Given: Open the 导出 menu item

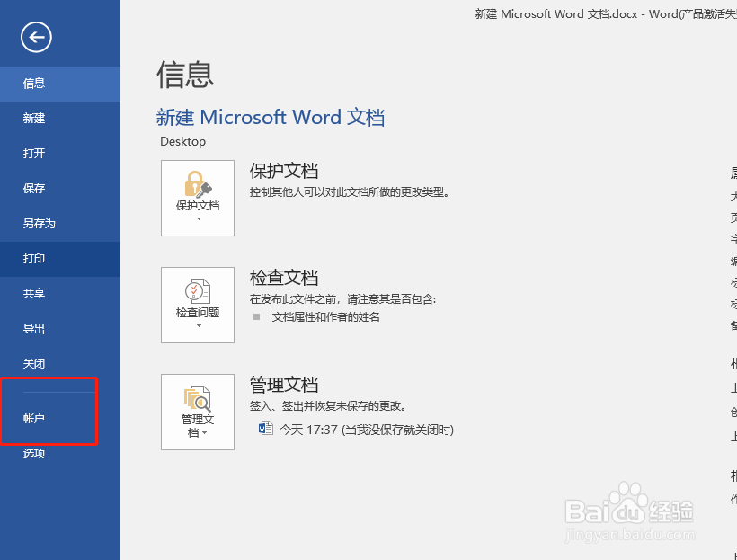Looking at the screenshot, I should click(60, 329).
